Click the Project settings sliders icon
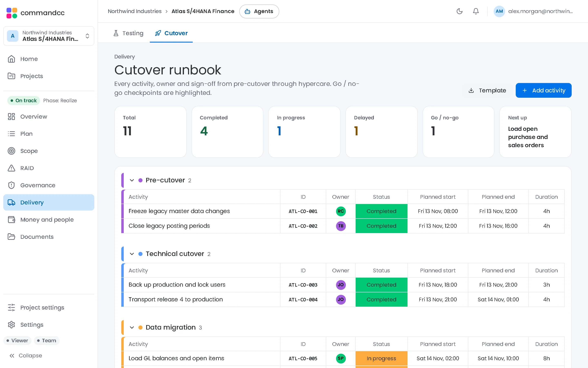Image resolution: width=588 pixels, height=368 pixels. [11, 307]
